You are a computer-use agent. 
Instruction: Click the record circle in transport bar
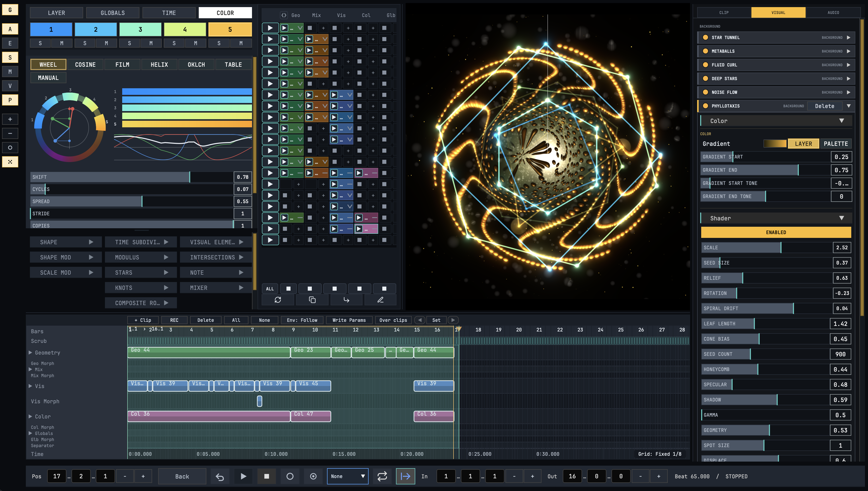(x=290, y=476)
